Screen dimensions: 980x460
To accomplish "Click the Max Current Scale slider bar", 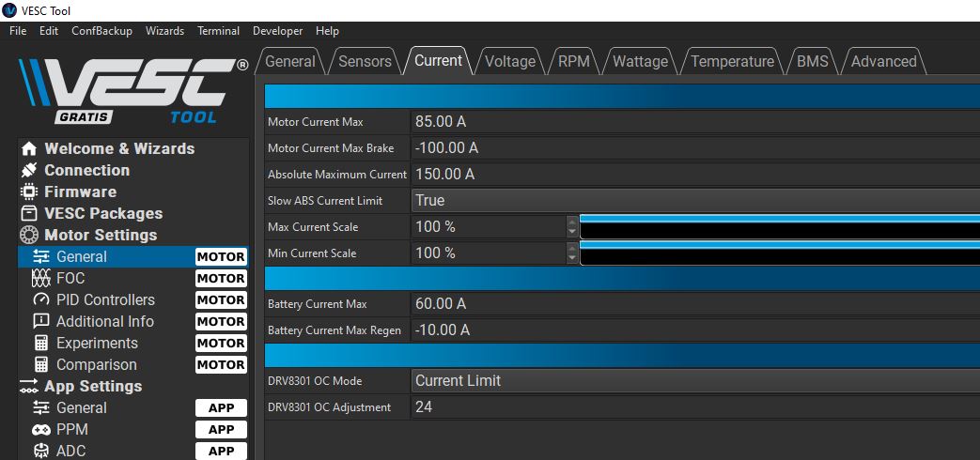I will (779, 226).
